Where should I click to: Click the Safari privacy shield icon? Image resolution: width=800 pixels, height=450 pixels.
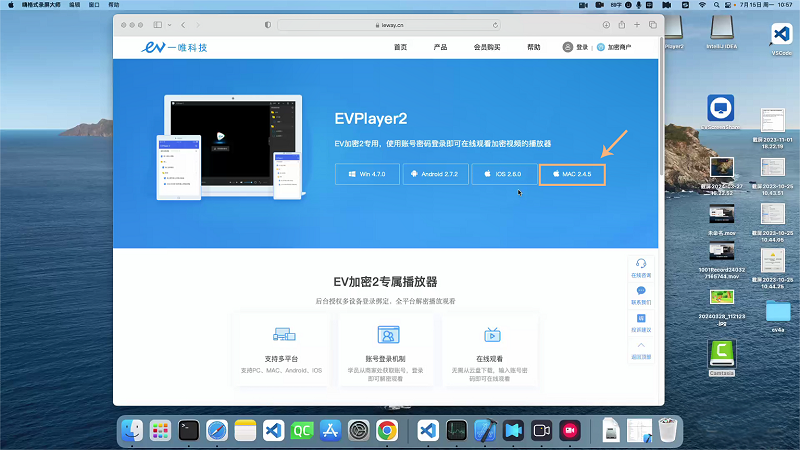[x=268, y=24]
